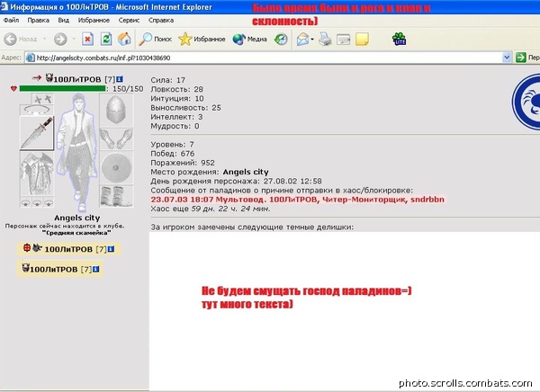
Task: Click the info icon beside top 100ЛиТРОВ [7]
Action: pyautogui.click(x=119, y=79)
